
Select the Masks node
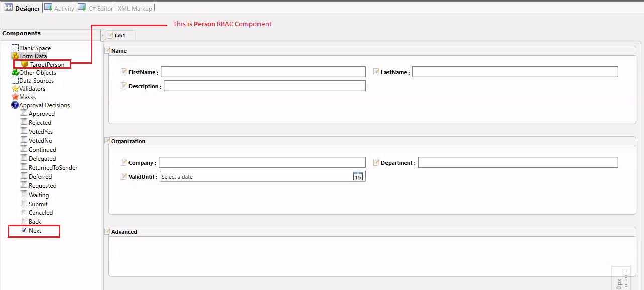point(27,97)
